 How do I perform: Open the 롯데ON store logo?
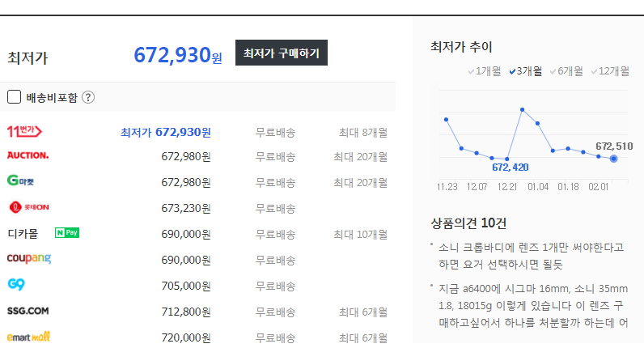tap(29, 207)
